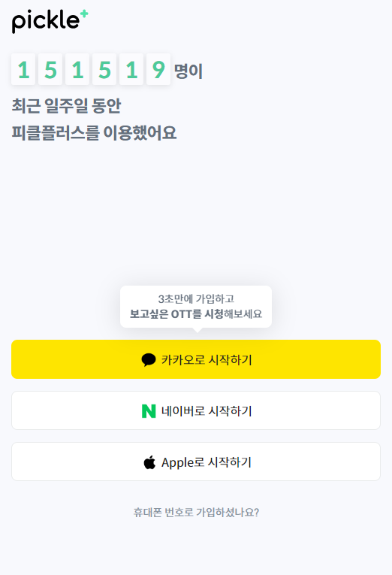Select Apple로 시작하기 button

point(196,462)
